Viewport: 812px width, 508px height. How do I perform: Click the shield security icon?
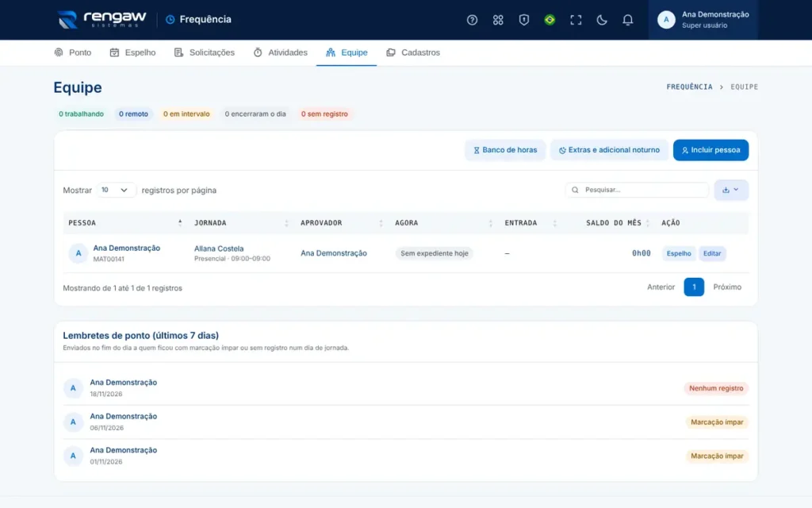523,20
